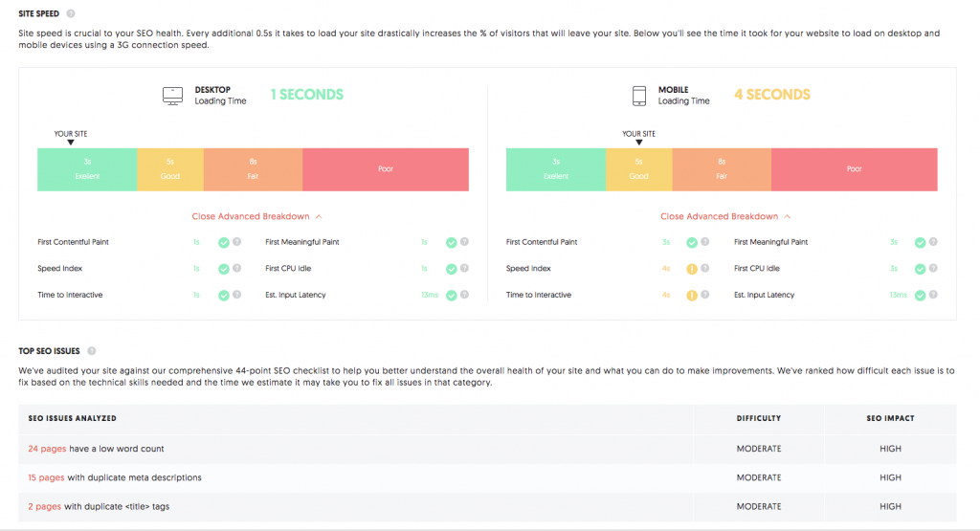Click green check for desktop First Meaningful Paint
The height and width of the screenshot is (531, 980).
point(452,242)
